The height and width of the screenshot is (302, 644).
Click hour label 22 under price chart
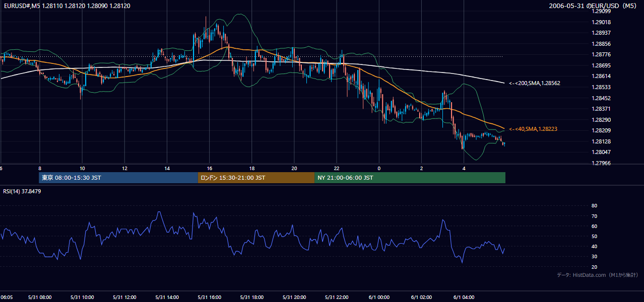coord(337,168)
